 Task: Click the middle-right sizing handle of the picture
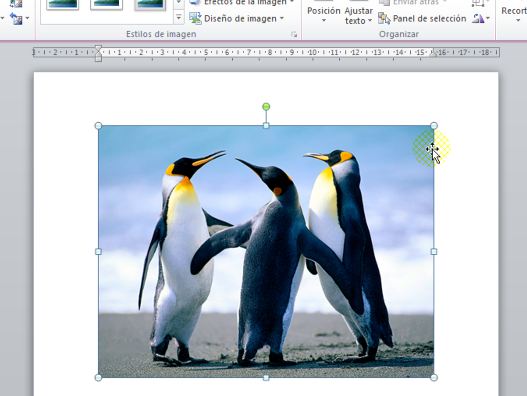click(434, 251)
